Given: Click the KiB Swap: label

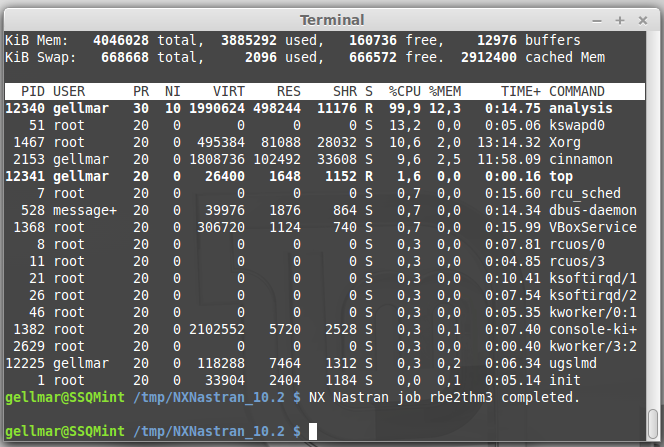Looking at the screenshot, I should [40, 58].
